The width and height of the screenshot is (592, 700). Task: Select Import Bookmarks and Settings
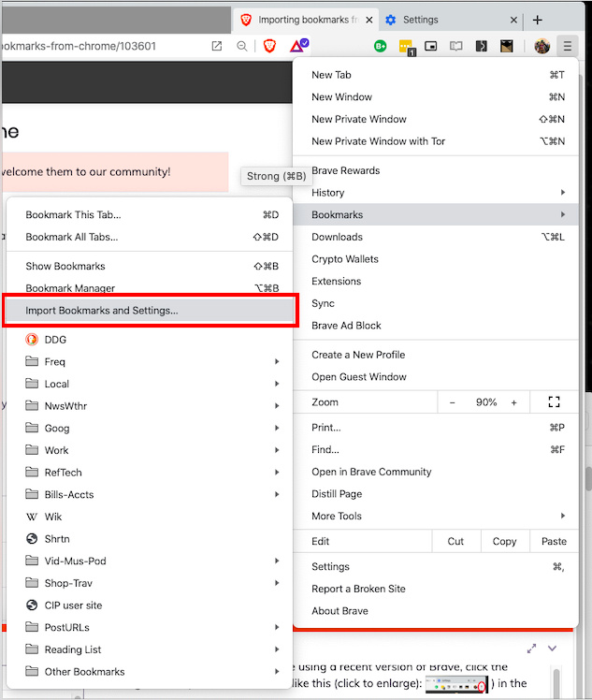pos(150,311)
